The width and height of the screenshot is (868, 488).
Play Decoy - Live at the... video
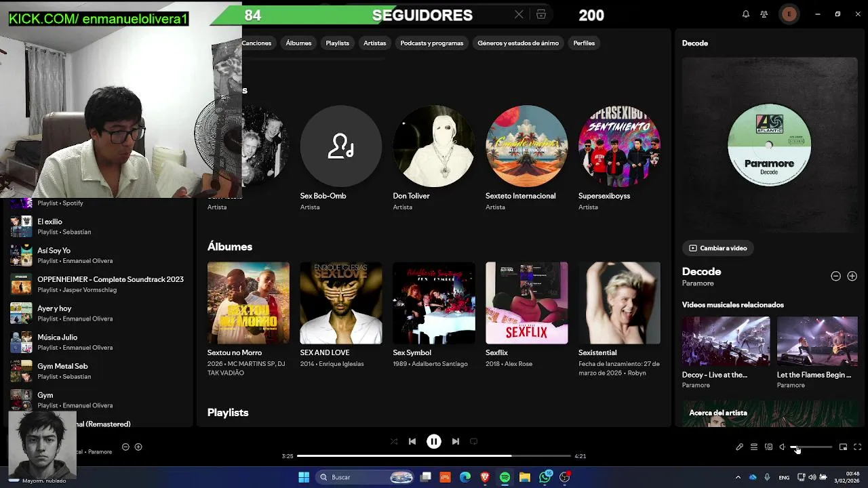click(x=726, y=342)
